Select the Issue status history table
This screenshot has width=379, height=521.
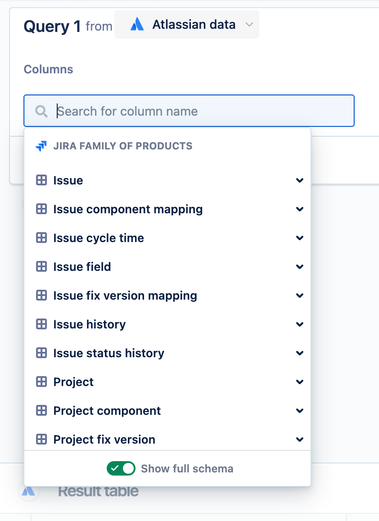[167, 353]
